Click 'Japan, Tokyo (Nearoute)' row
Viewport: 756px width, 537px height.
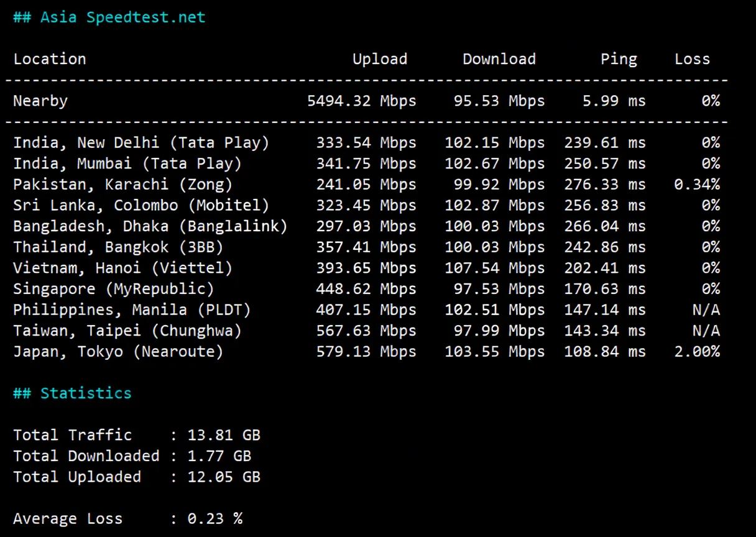pyautogui.click(x=367, y=351)
